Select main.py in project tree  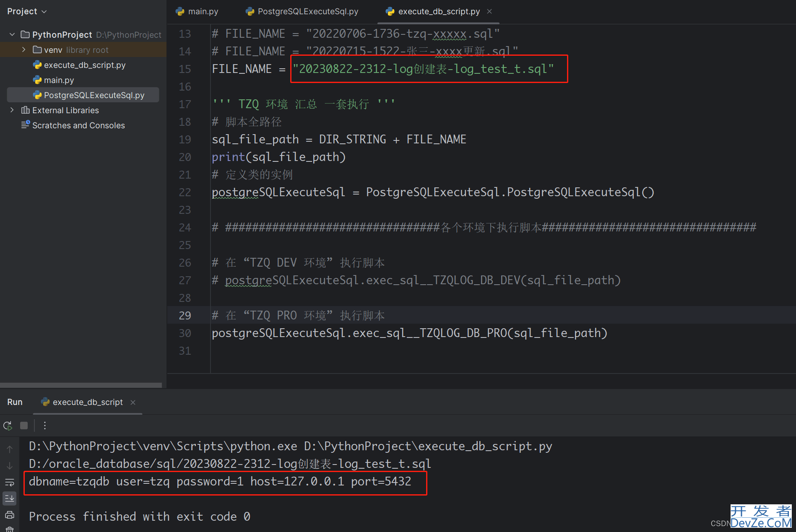59,80
